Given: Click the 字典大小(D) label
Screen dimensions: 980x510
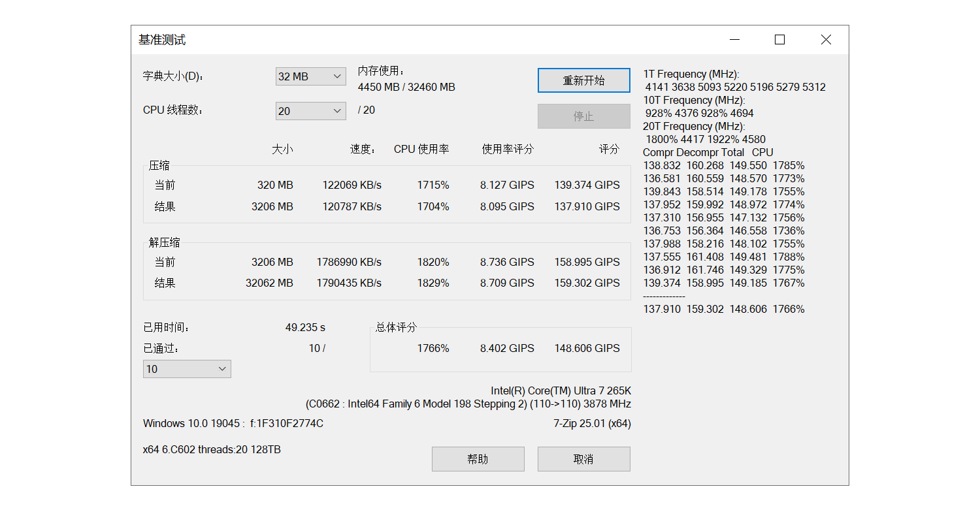Looking at the screenshot, I should [x=174, y=76].
